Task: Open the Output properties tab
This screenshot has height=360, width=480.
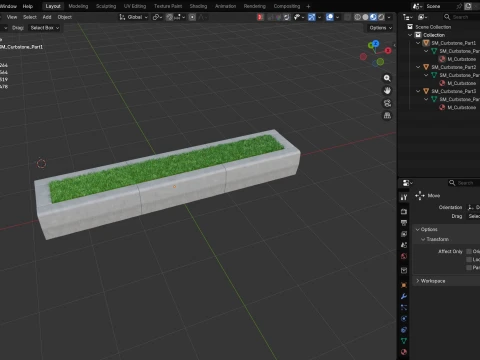Action: click(404, 223)
